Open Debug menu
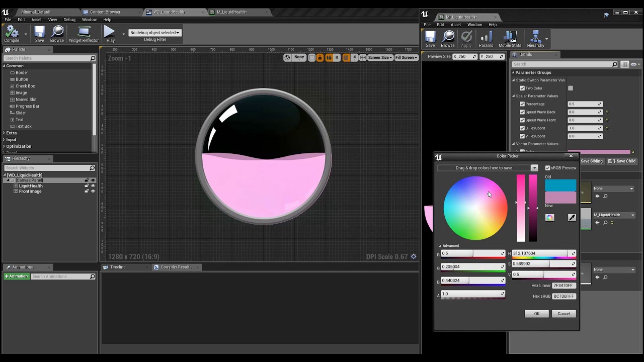Screen dimensions: 644x362 (x=69, y=20)
